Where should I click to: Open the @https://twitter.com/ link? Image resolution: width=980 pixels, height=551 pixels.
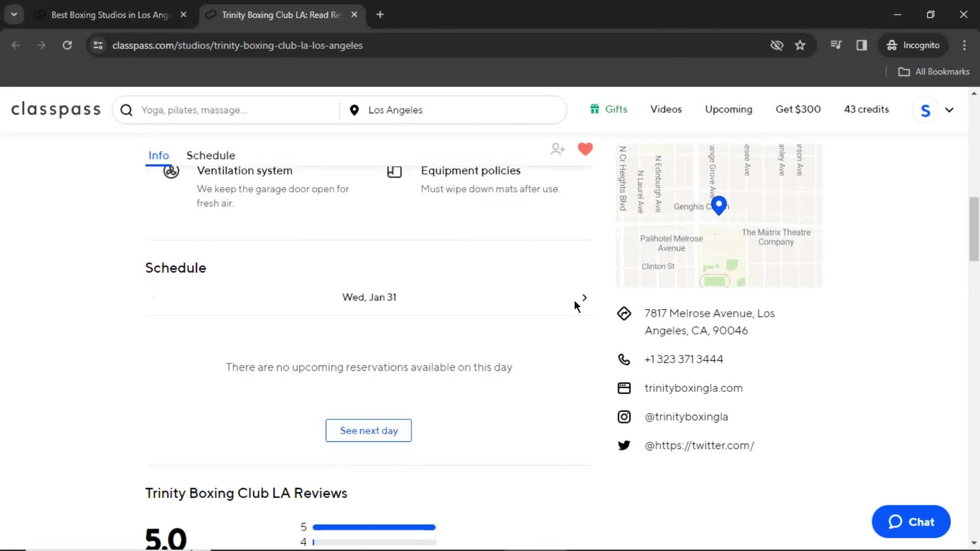699,445
